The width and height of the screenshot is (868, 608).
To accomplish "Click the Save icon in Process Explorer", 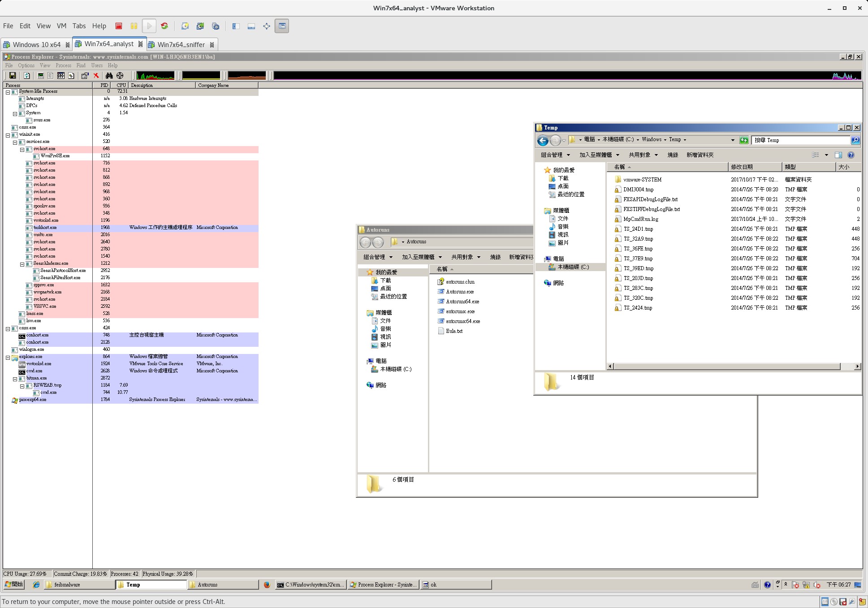I will [13, 76].
